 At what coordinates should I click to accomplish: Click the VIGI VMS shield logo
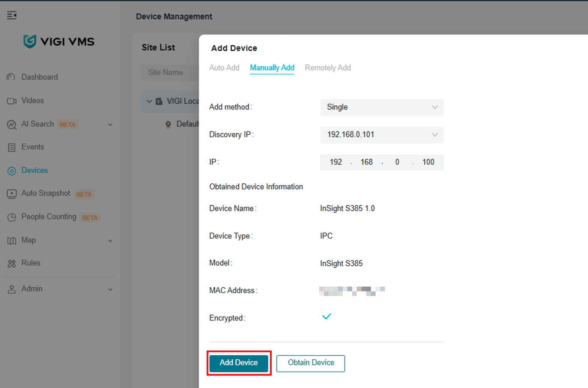click(x=30, y=41)
